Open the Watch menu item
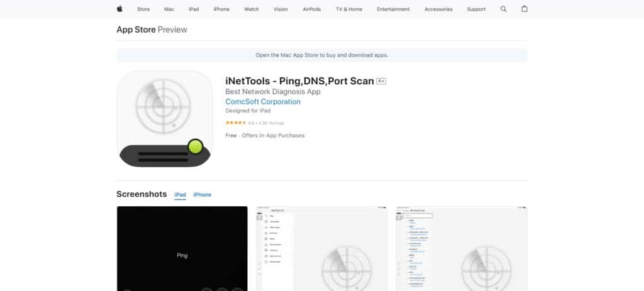644x291 pixels. [x=252, y=9]
